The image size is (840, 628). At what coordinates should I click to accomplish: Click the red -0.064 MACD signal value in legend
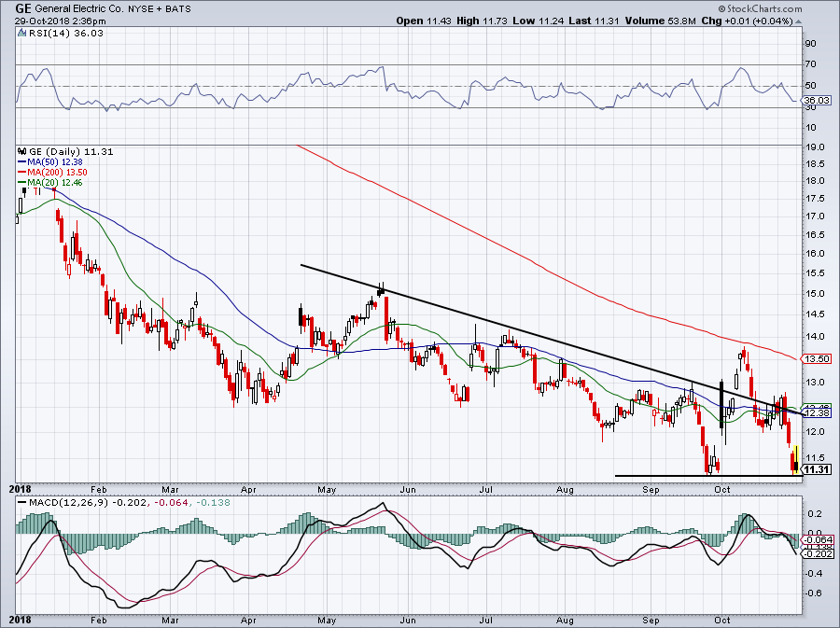point(172,503)
